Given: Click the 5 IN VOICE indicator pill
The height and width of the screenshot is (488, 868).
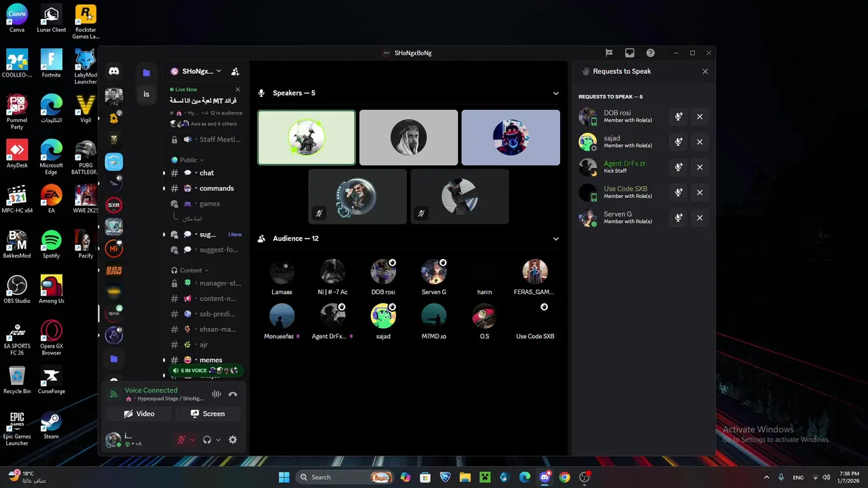Looking at the screenshot, I should coord(205,371).
